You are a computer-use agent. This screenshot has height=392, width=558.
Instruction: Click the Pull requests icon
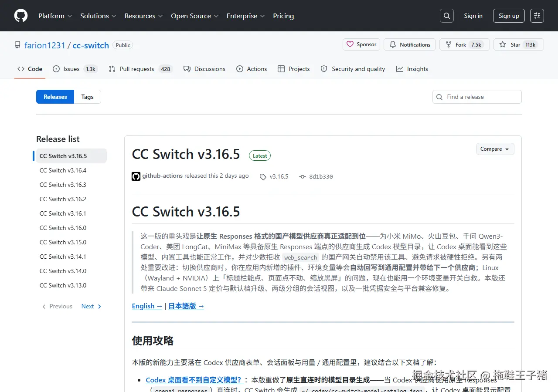(x=112, y=69)
